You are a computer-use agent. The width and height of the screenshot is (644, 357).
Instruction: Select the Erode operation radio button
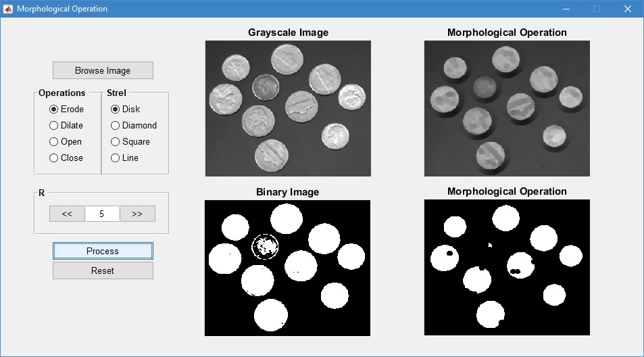pos(54,109)
